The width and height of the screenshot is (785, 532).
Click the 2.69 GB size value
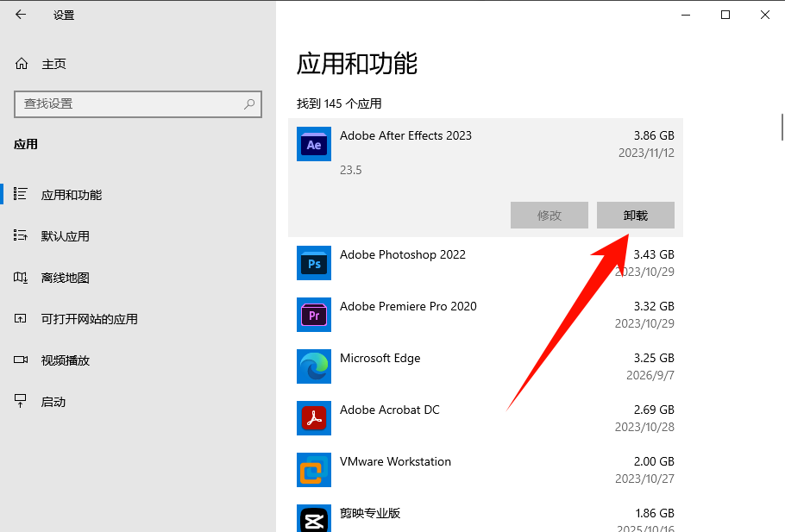654,410
